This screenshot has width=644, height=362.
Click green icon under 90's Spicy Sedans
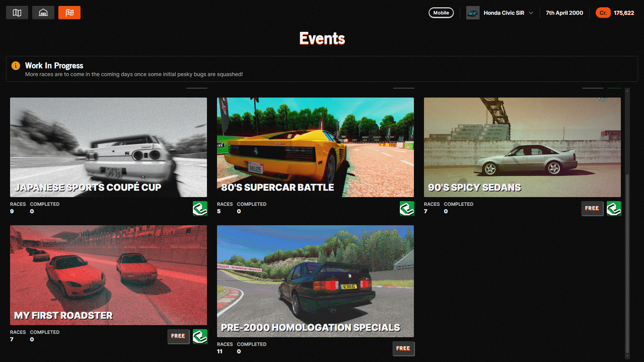614,208
